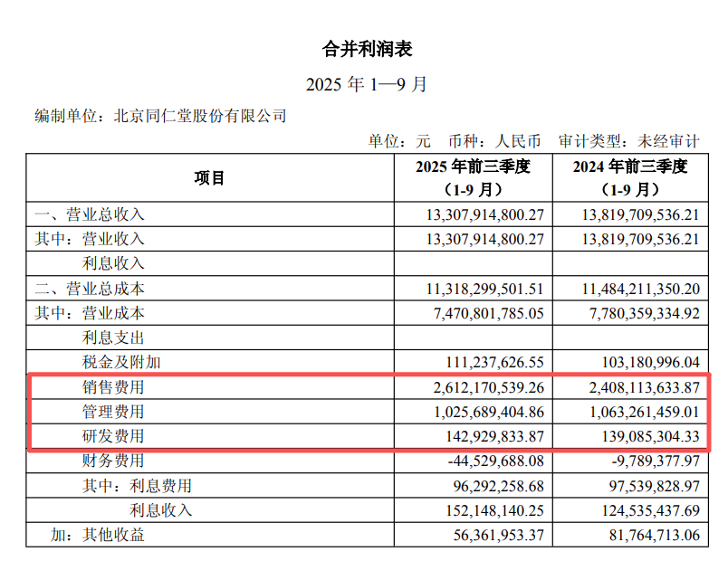Click the 财务费用 row label
This screenshot has width=728, height=561.
(112, 461)
